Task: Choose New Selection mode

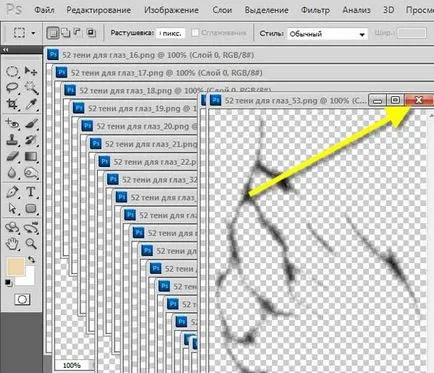Action: tap(53, 33)
